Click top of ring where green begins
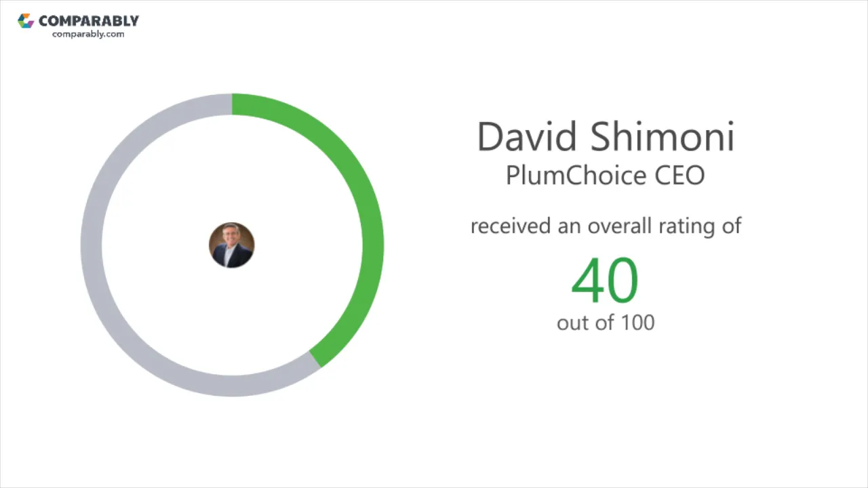This screenshot has height=488, width=868. click(x=235, y=104)
